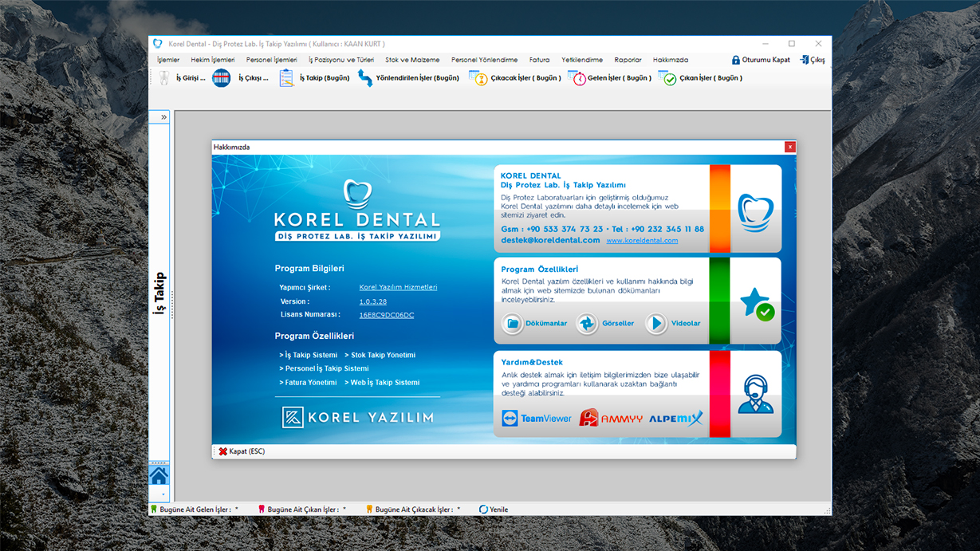Click '> İş Takip Sistemi' feature text
The width and height of the screenshot is (980, 551).
(308, 355)
